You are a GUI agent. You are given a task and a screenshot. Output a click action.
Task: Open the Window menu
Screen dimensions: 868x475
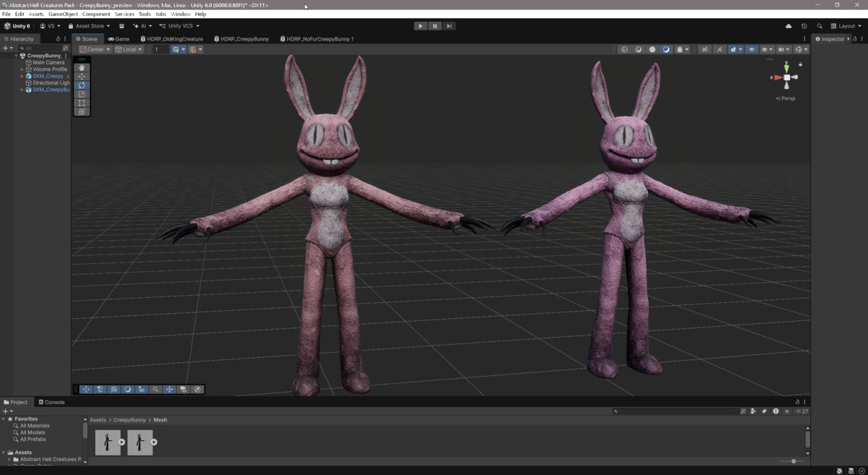[180, 14]
